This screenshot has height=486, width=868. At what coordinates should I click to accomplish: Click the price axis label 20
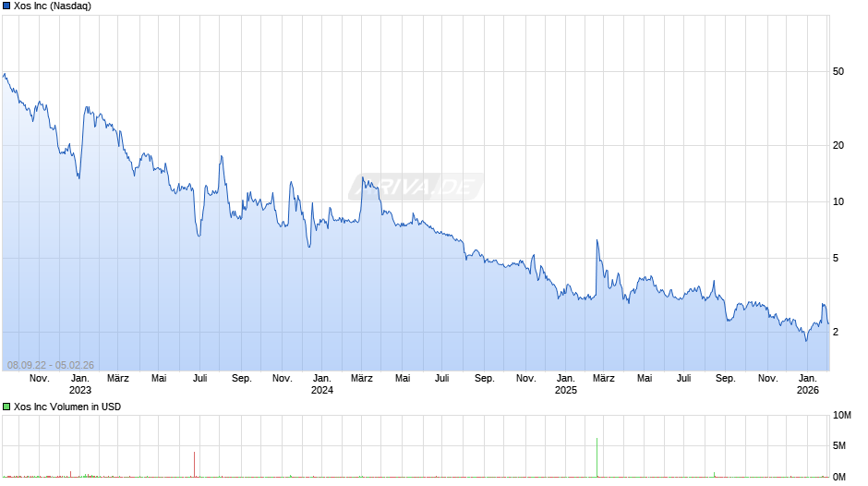point(838,145)
